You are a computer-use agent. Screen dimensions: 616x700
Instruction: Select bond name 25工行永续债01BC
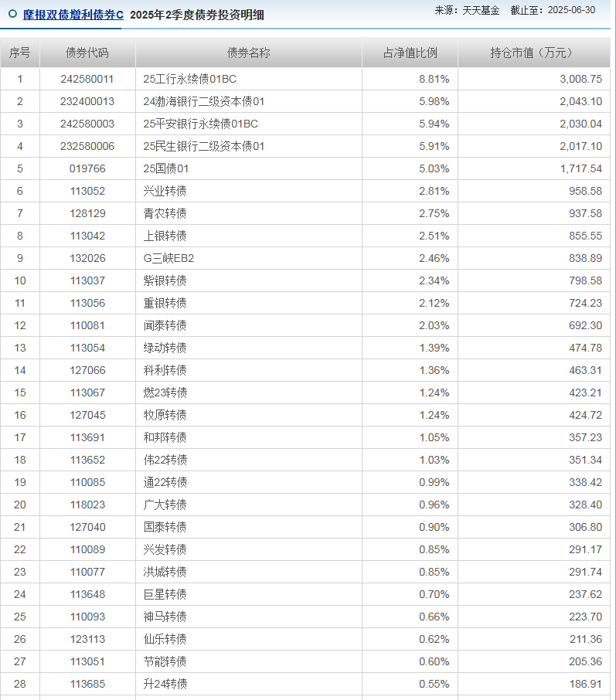pyautogui.click(x=189, y=79)
